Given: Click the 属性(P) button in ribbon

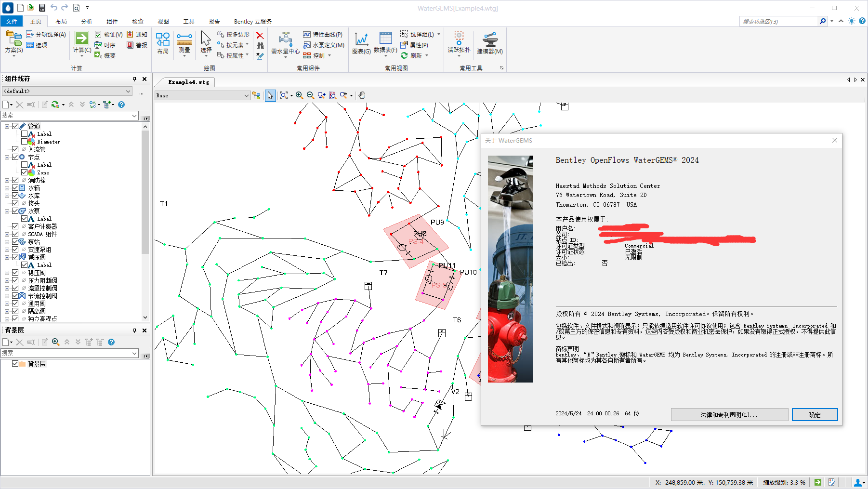Looking at the screenshot, I should coord(414,45).
